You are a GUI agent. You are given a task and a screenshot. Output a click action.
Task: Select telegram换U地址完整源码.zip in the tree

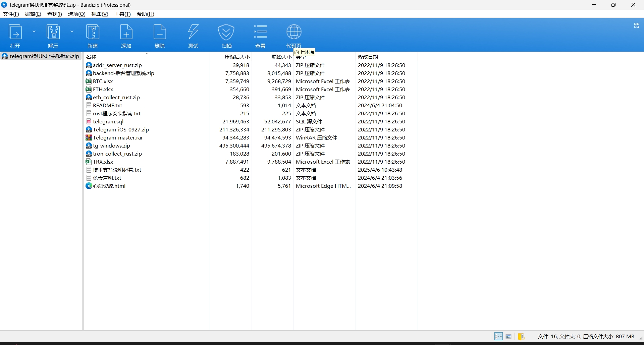(x=41, y=56)
